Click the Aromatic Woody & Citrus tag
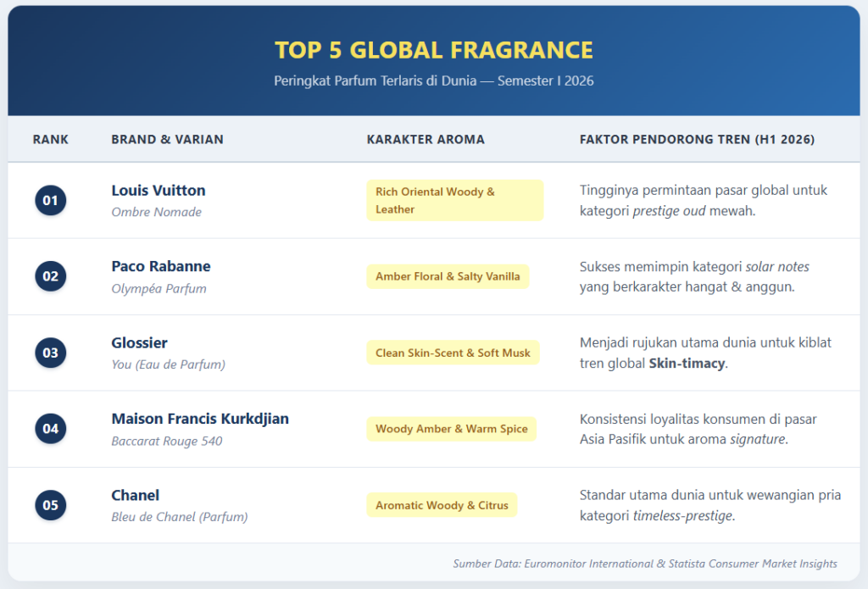This screenshot has height=589, width=868. [x=442, y=505]
